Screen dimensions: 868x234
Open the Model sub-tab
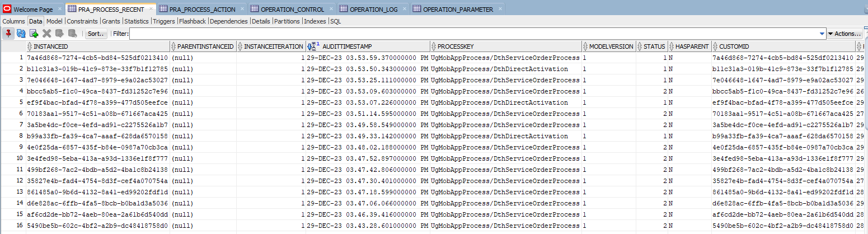[x=54, y=21]
